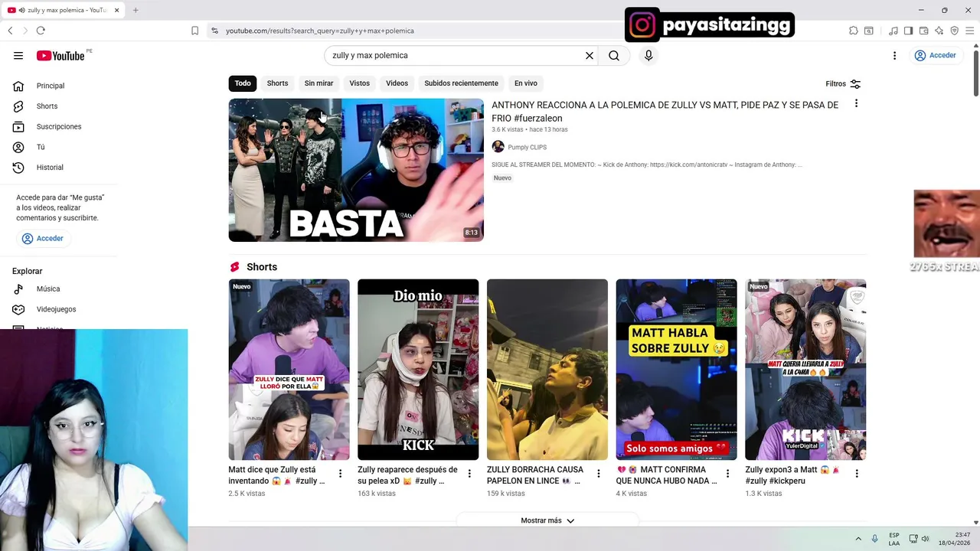The width and height of the screenshot is (980, 551).
Task: Select the Shorts filter chip
Action: point(277,83)
